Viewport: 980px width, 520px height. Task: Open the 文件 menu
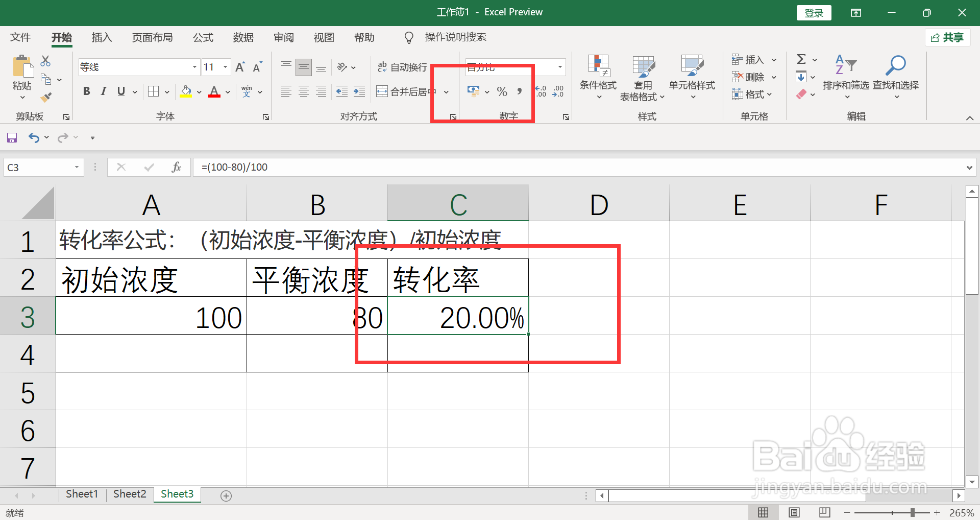coord(20,37)
